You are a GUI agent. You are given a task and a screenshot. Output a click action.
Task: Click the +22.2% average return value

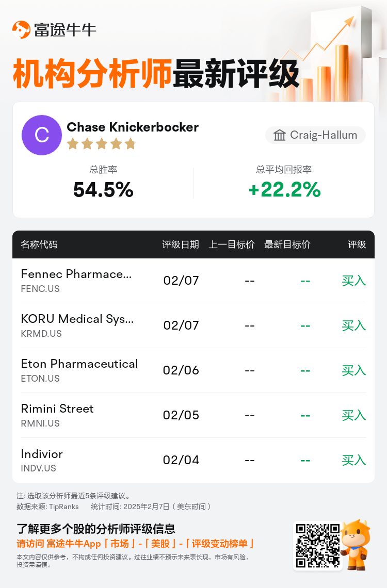[x=285, y=189]
